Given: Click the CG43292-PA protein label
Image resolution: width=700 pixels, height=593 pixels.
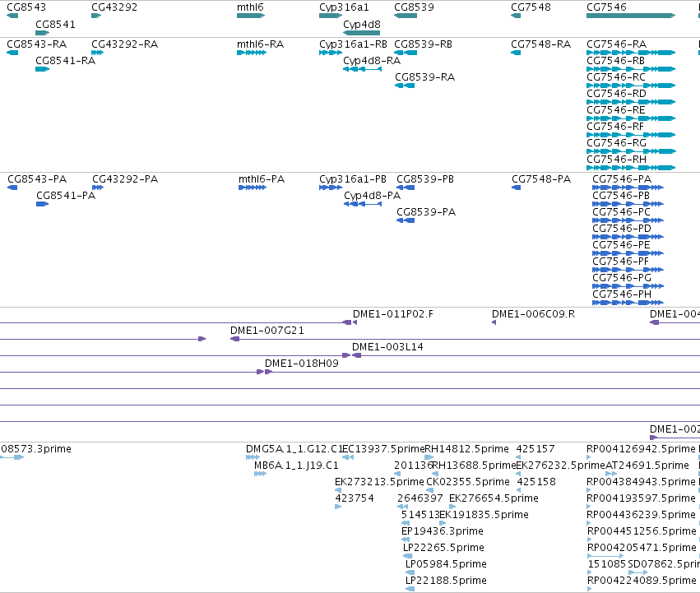Looking at the screenshot, I should [125, 179].
